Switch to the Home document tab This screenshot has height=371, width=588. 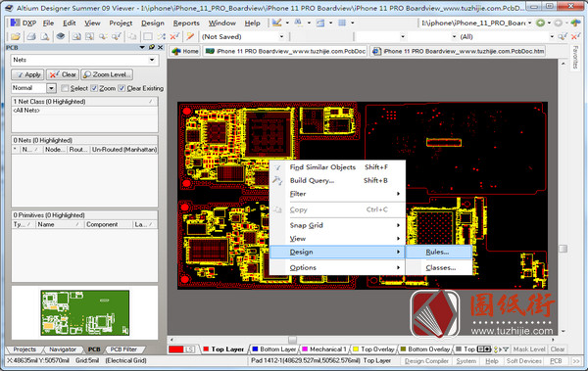pyautogui.click(x=185, y=51)
